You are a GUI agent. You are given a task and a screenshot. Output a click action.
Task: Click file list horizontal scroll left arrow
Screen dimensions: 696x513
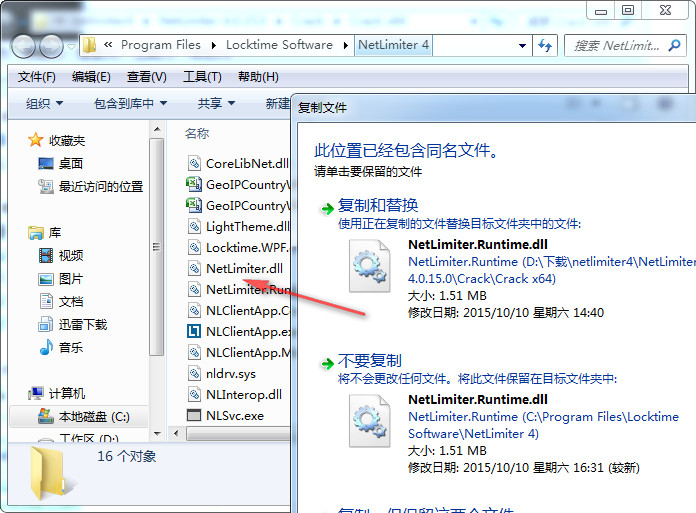176,434
